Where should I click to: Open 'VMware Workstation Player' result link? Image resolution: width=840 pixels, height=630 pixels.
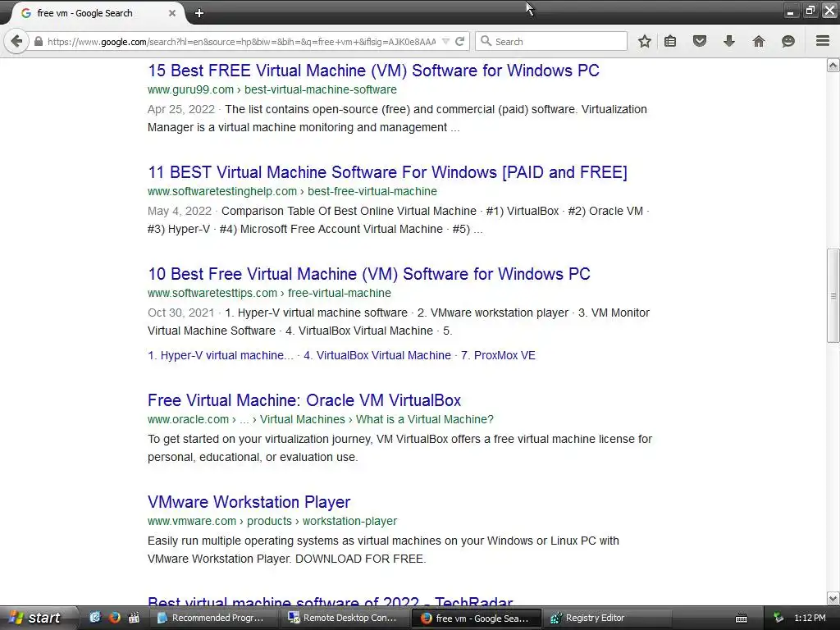point(249,502)
